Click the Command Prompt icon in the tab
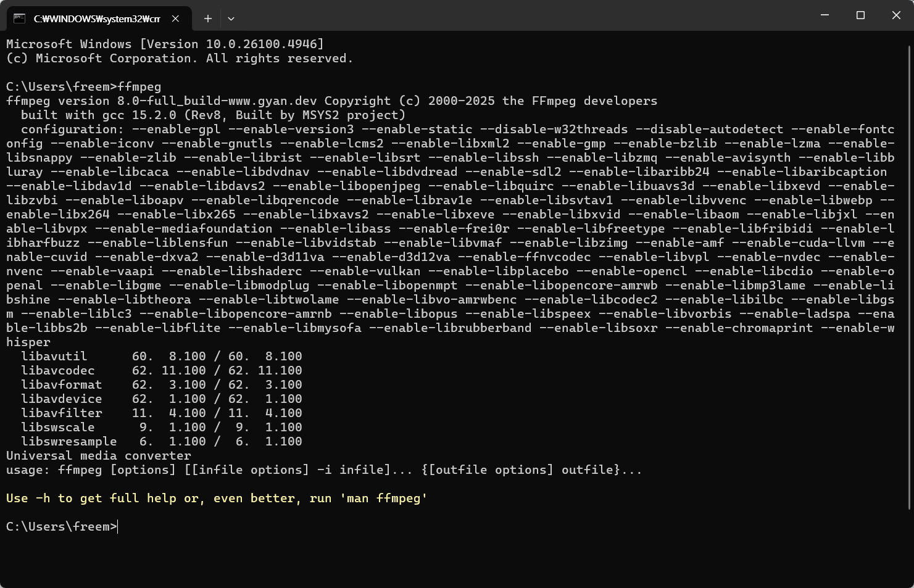Screen dimensions: 914x588 pos(20,19)
